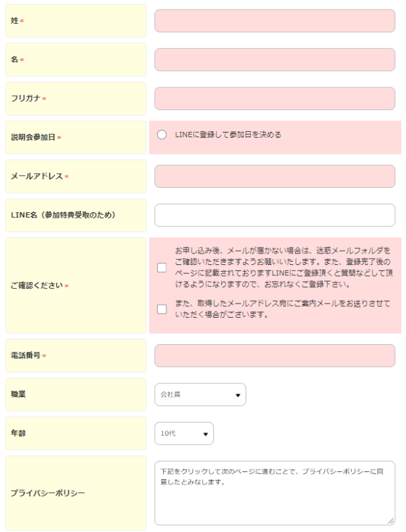This screenshot has width=406, height=532.
Task: Click the LINE名 input field
Action: click(x=275, y=215)
